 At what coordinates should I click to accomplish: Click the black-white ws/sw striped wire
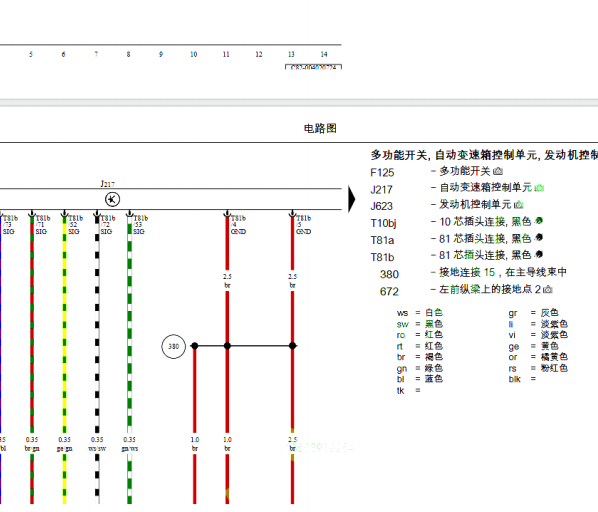[x=97, y=324]
